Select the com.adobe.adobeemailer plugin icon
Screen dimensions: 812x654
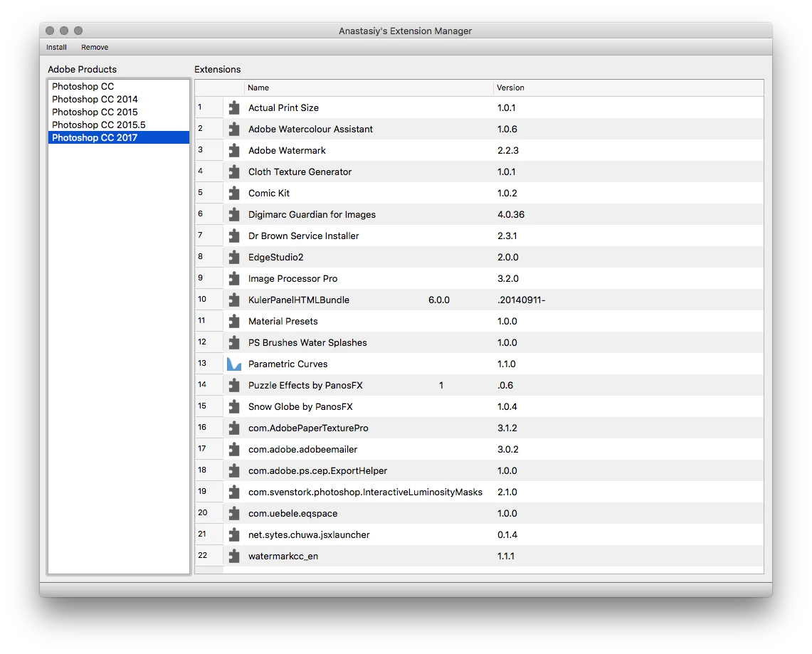point(234,450)
